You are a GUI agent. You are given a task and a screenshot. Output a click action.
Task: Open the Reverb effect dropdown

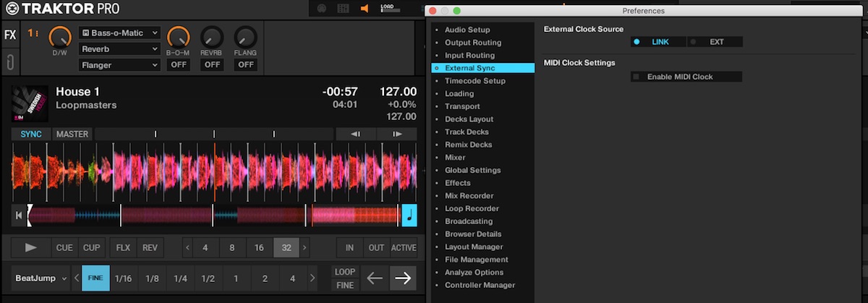119,49
